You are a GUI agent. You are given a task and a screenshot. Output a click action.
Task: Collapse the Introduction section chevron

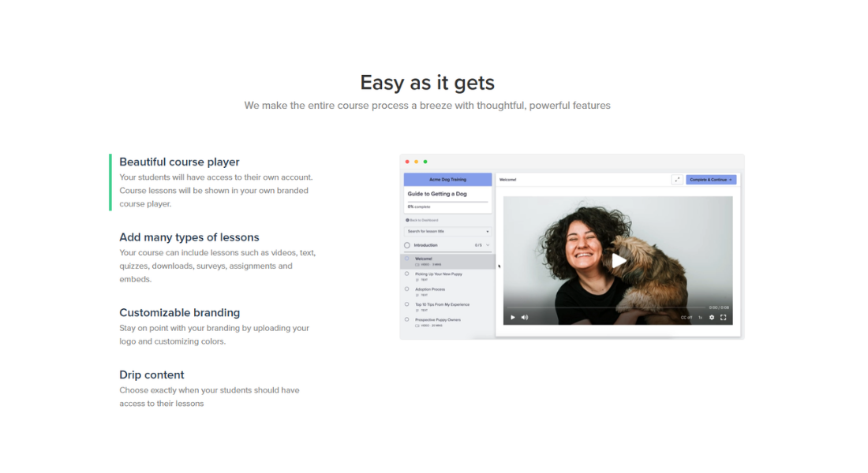coord(488,244)
